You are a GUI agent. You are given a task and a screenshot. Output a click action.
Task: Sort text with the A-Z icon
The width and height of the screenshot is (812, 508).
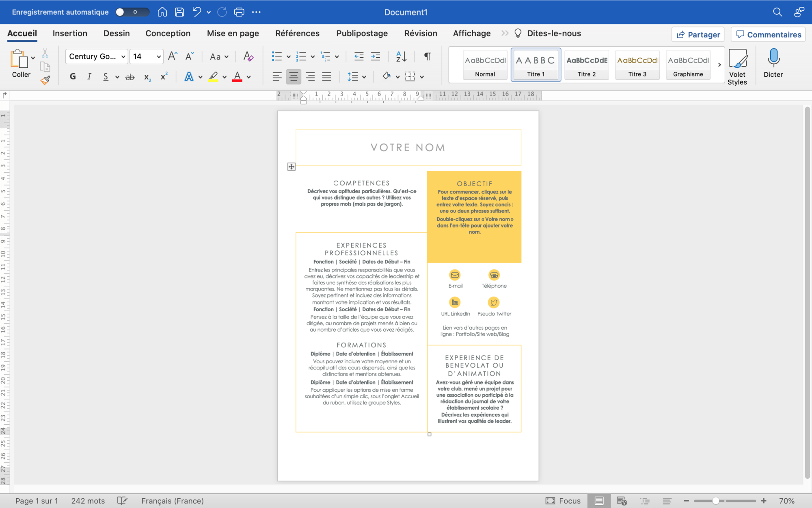pos(401,56)
